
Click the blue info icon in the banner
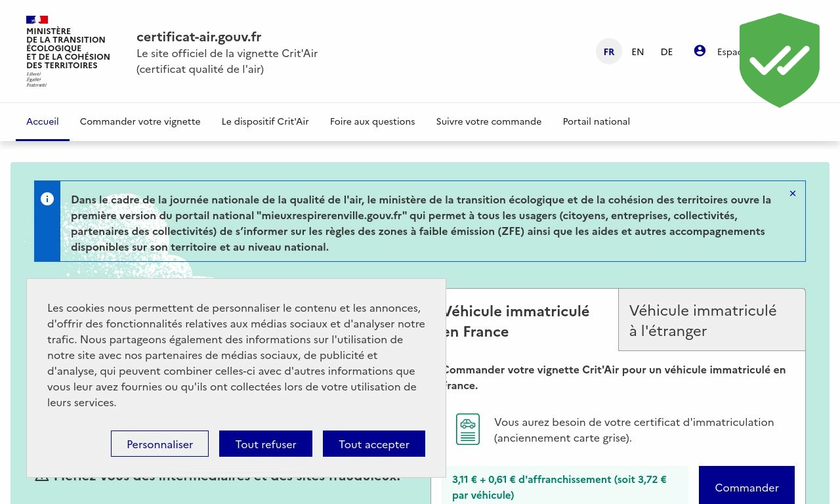tap(47, 199)
